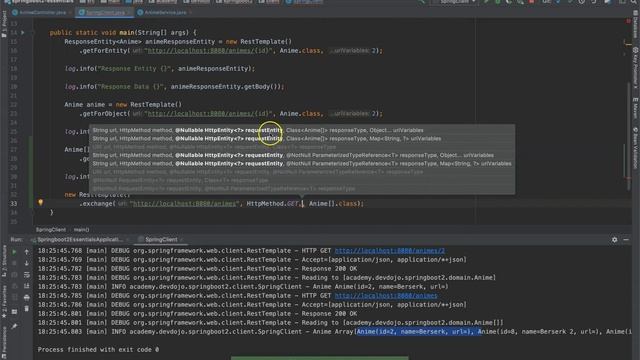640x360 pixels.
Task: Open Run panel settings gear
Action: pyautogui.click(x=614, y=240)
